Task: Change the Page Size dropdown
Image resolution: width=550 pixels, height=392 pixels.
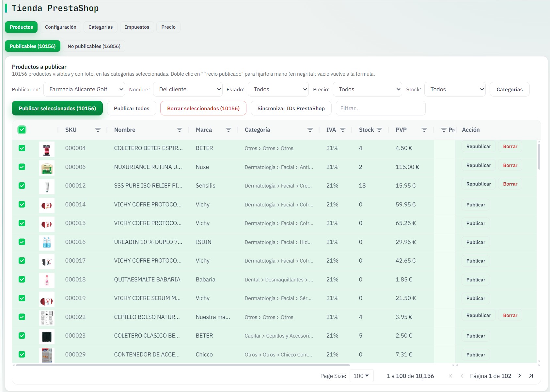Action: (x=361, y=376)
